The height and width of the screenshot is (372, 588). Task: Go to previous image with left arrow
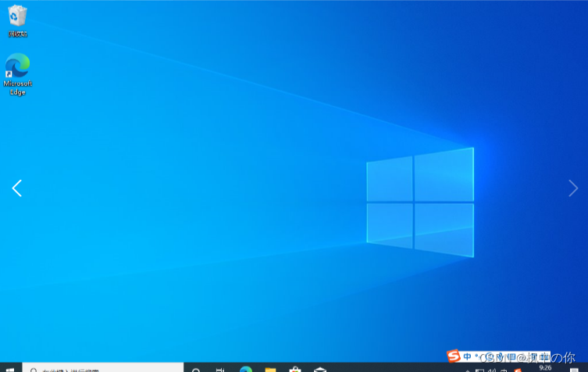coord(17,188)
